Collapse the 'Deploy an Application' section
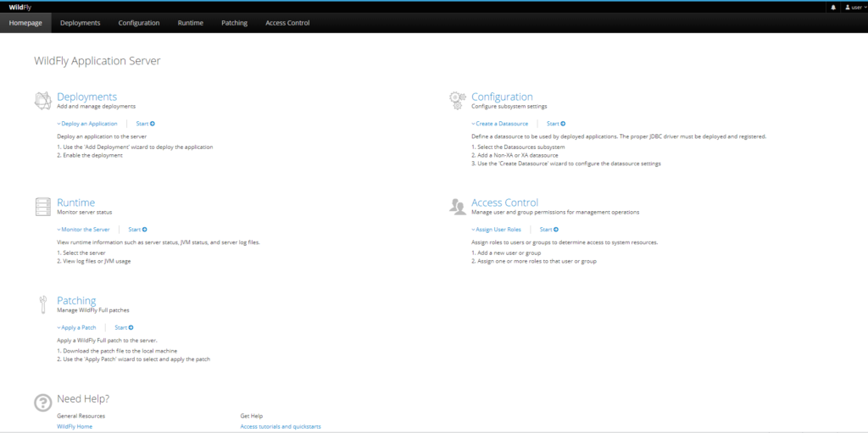The image size is (868, 433). [x=87, y=124]
